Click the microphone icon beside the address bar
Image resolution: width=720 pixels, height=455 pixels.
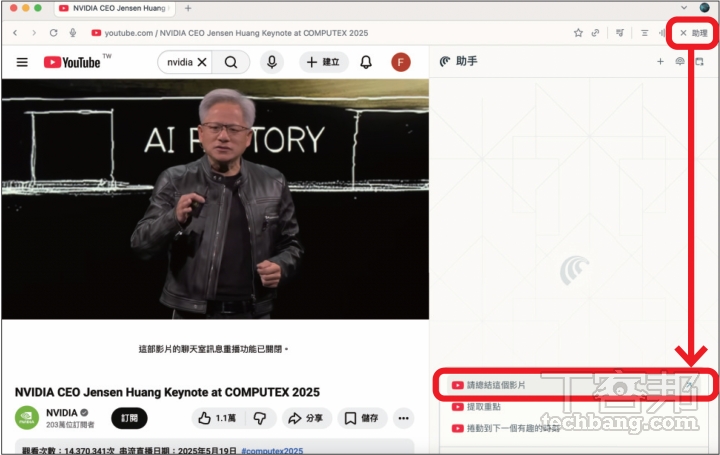coord(73,33)
